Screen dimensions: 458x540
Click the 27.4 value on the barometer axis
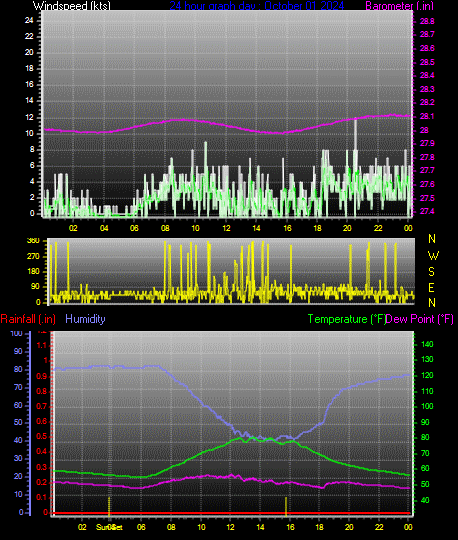pos(427,211)
